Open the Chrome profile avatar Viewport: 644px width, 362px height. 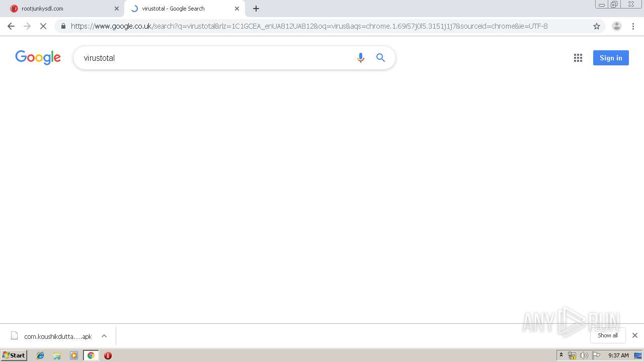[x=617, y=26]
